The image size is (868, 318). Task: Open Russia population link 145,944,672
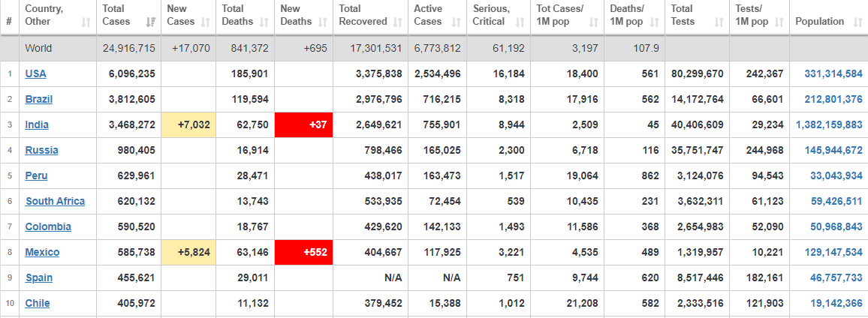click(x=832, y=150)
